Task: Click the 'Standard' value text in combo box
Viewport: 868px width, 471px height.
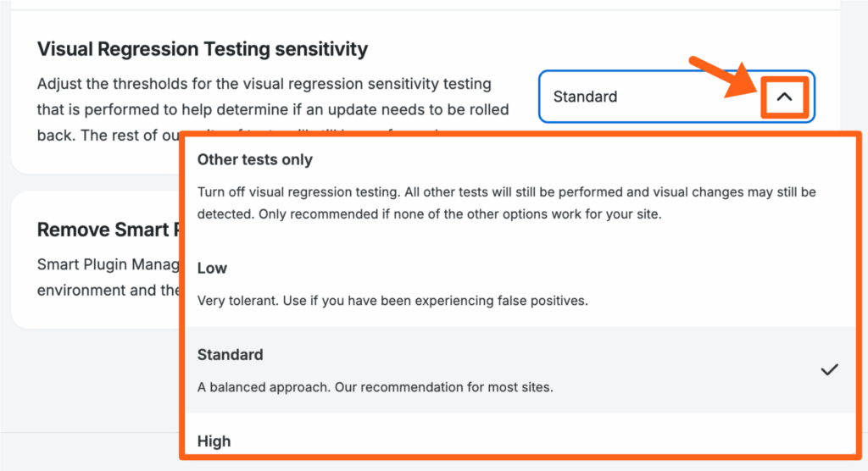Action: tap(585, 97)
